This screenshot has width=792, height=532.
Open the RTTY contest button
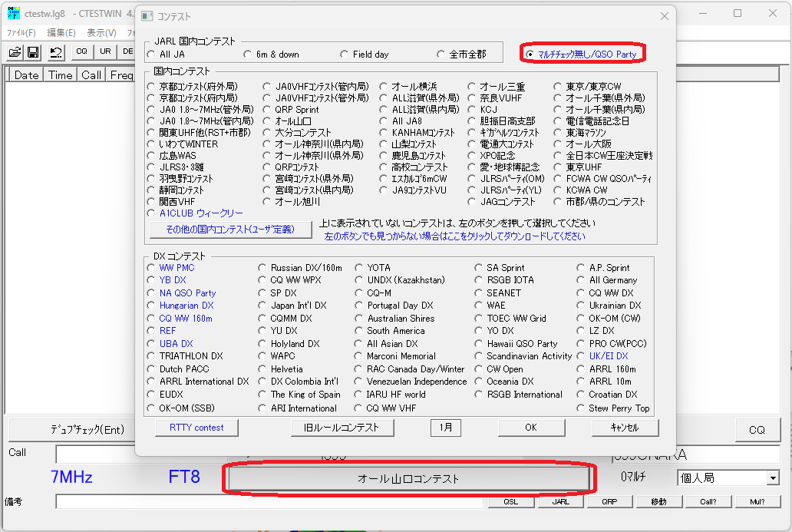point(196,428)
